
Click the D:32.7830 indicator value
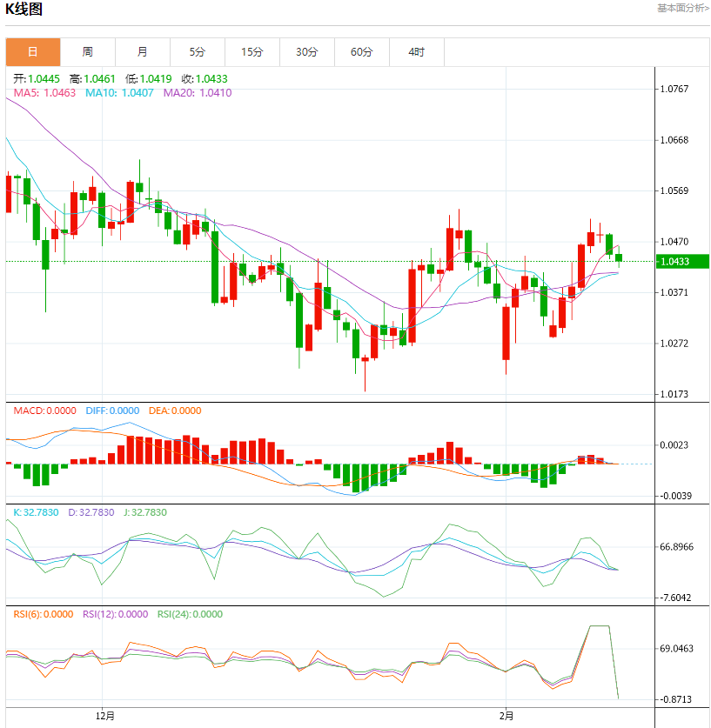91,512
